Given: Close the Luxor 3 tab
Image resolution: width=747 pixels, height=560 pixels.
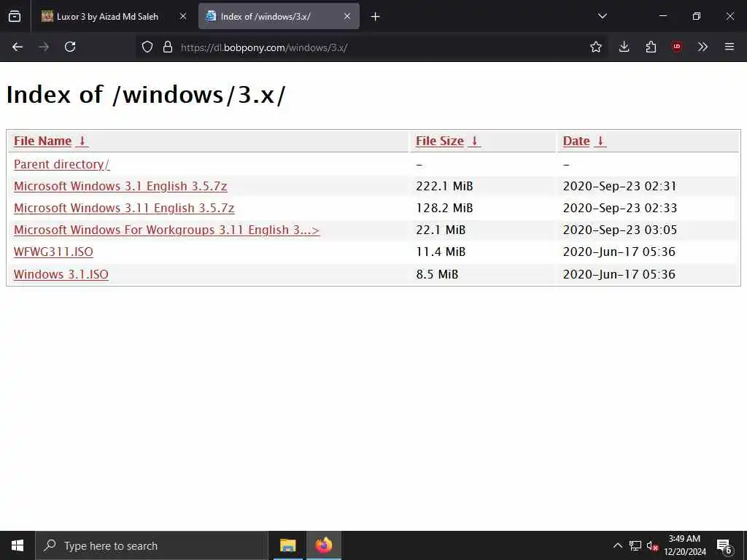Looking at the screenshot, I should click(x=183, y=16).
